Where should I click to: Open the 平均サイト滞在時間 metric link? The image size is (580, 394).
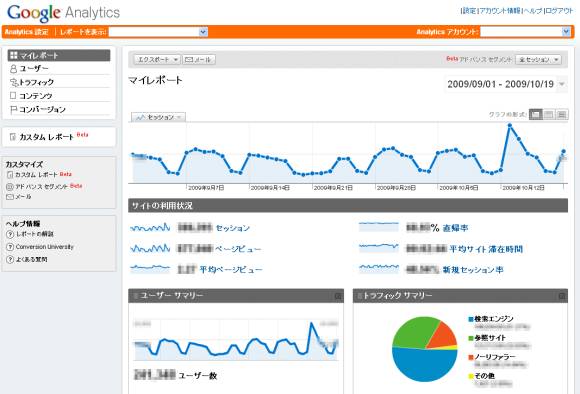pyautogui.click(x=486, y=249)
